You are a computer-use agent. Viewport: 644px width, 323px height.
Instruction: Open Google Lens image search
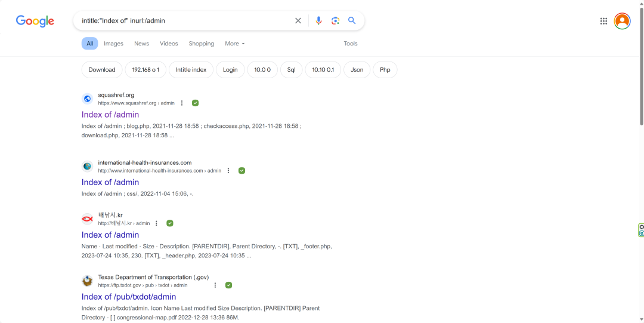(x=336, y=20)
